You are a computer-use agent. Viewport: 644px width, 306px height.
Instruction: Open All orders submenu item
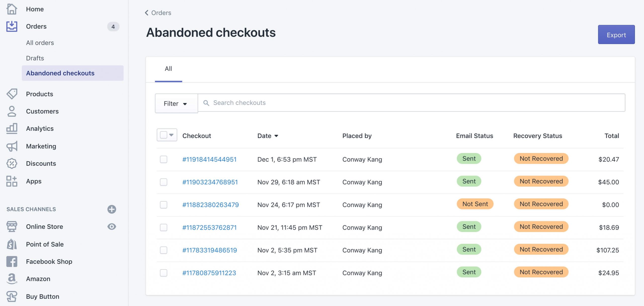click(40, 43)
